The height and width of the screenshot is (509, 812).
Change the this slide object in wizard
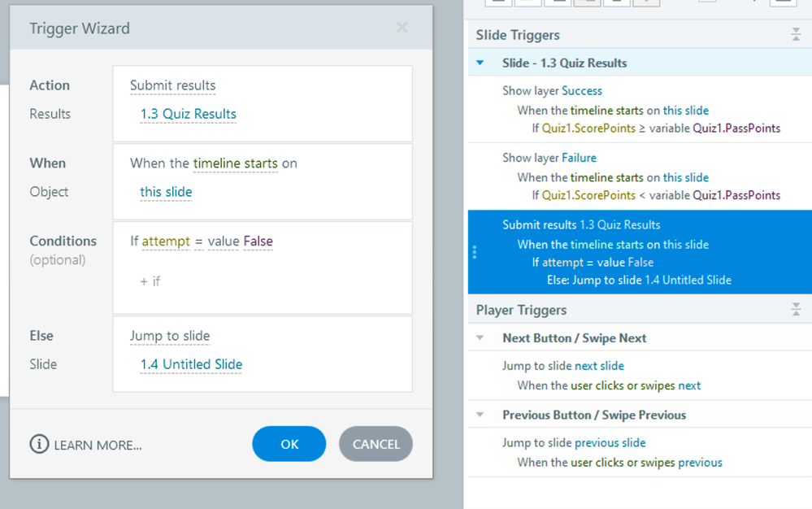166,192
